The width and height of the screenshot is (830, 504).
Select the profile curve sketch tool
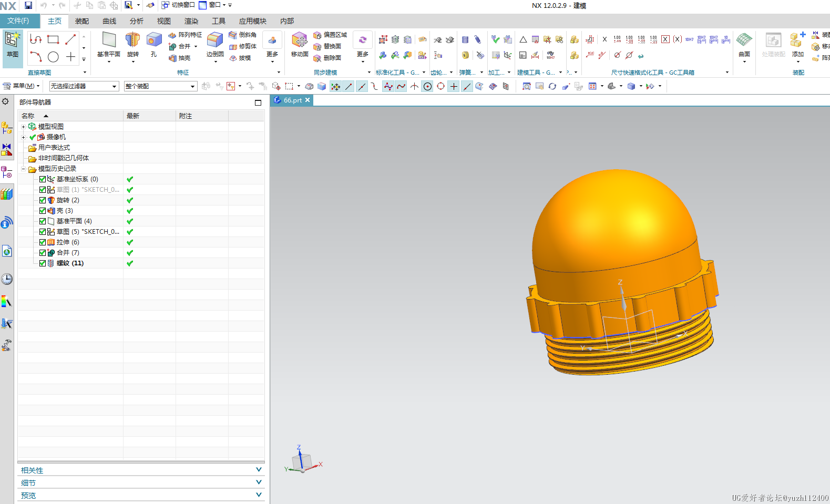point(36,39)
